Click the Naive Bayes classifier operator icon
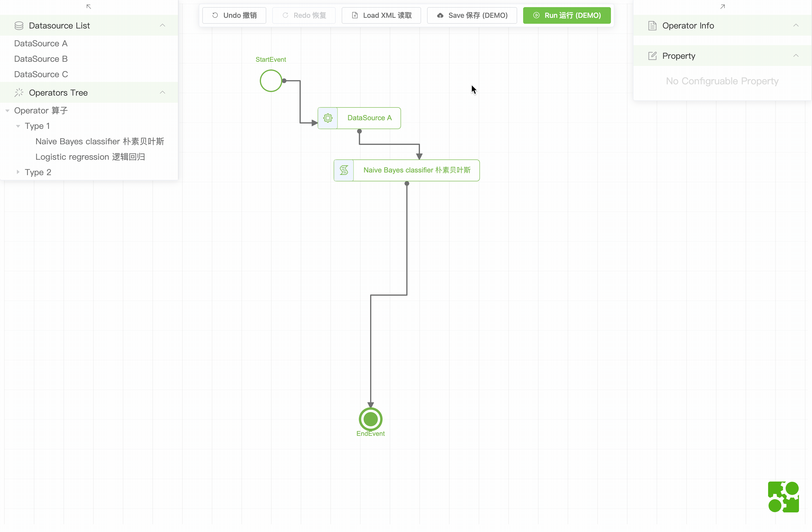This screenshot has height=532, width=812. coord(343,170)
